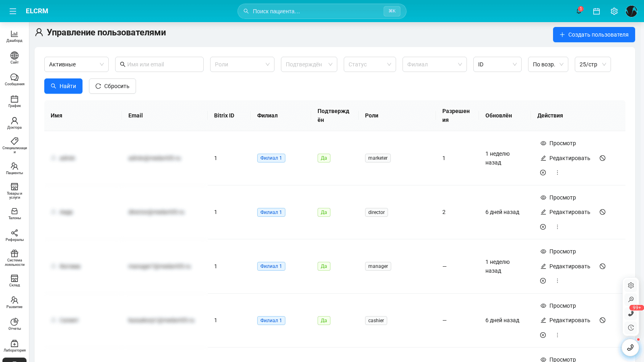Expand Роли filter dropdown
644x362 pixels.
click(x=242, y=64)
